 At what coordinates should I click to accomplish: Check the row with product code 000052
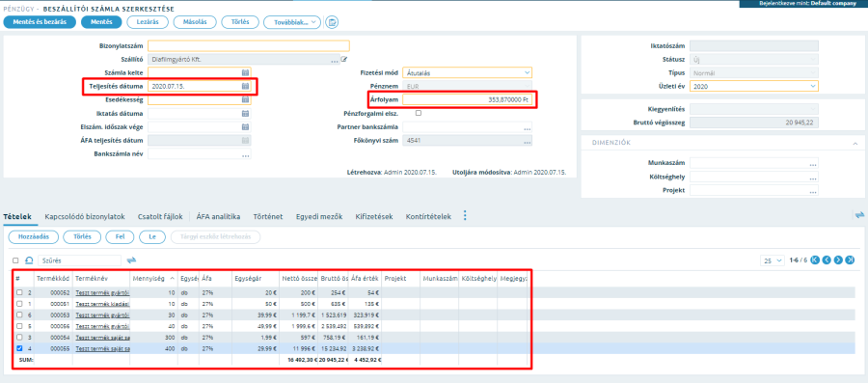(x=19, y=292)
